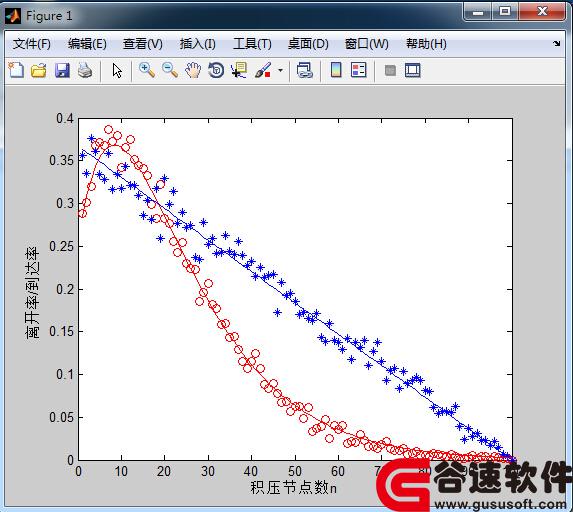Click the New Figure toolbar icon
573x512 pixels.
click(16, 70)
